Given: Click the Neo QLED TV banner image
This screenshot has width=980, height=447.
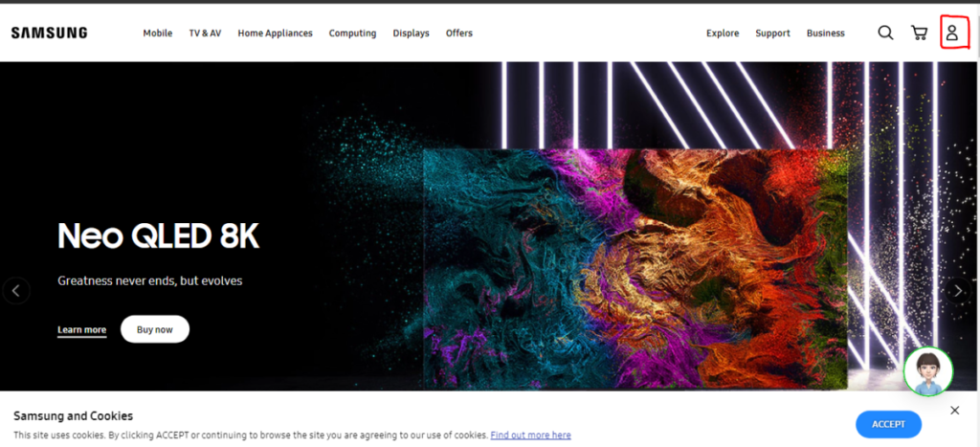Looking at the screenshot, I should (635, 269).
